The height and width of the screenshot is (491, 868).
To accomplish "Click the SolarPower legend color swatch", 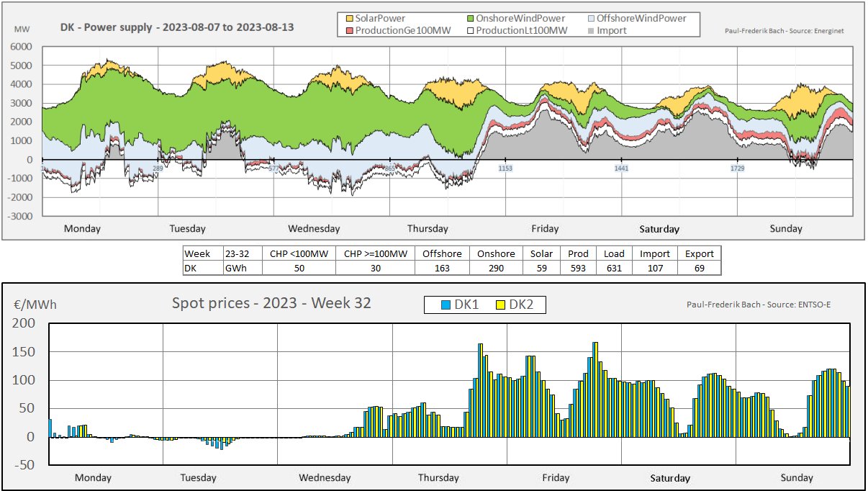I will [349, 18].
